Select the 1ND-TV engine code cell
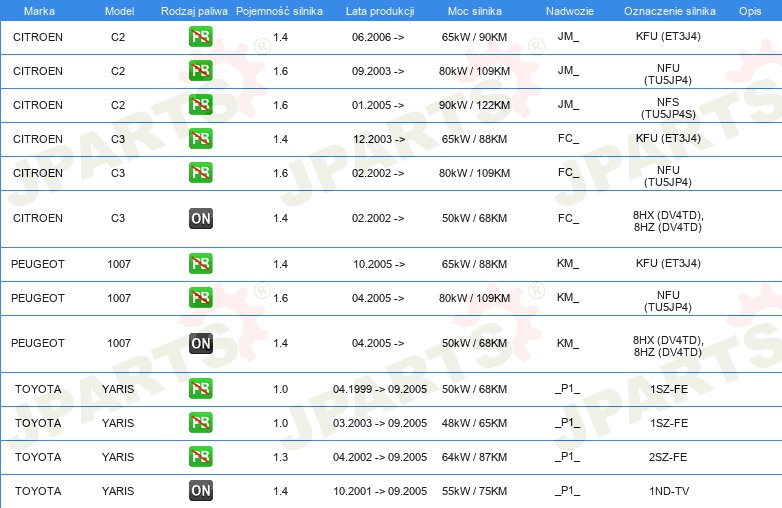Screen dimensions: 782x508 pos(669,491)
